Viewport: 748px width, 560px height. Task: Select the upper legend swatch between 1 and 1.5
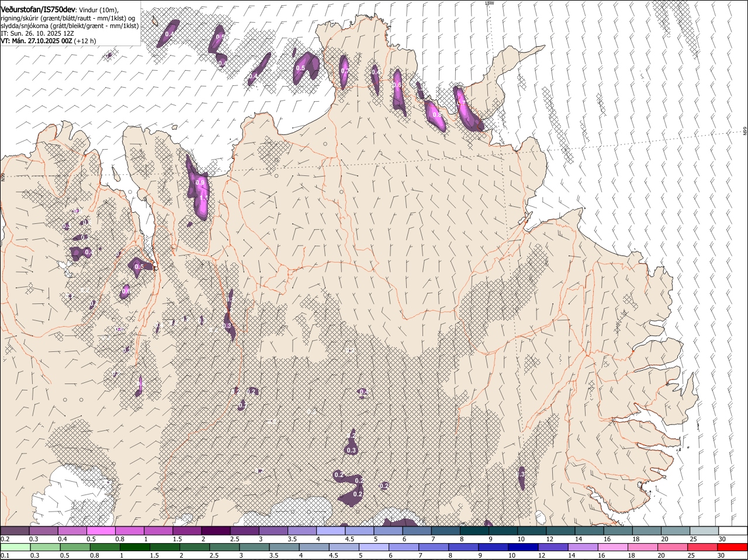pos(158,530)
